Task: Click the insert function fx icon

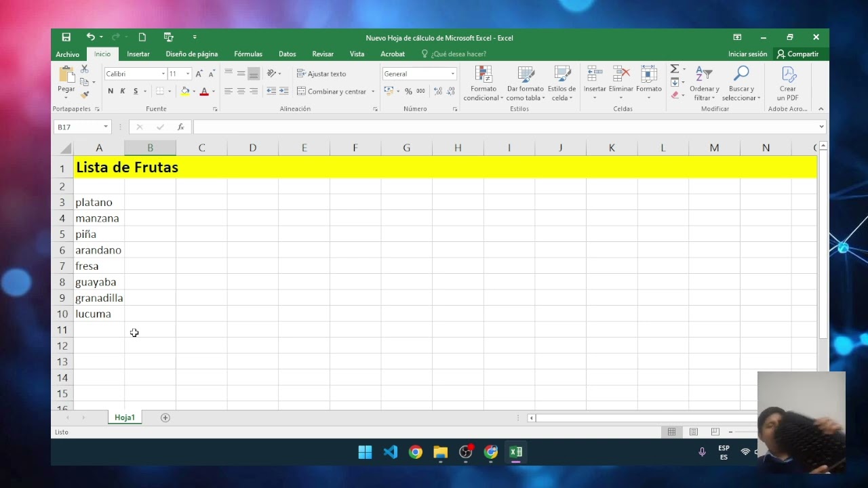Action: (x=180, y=127)
